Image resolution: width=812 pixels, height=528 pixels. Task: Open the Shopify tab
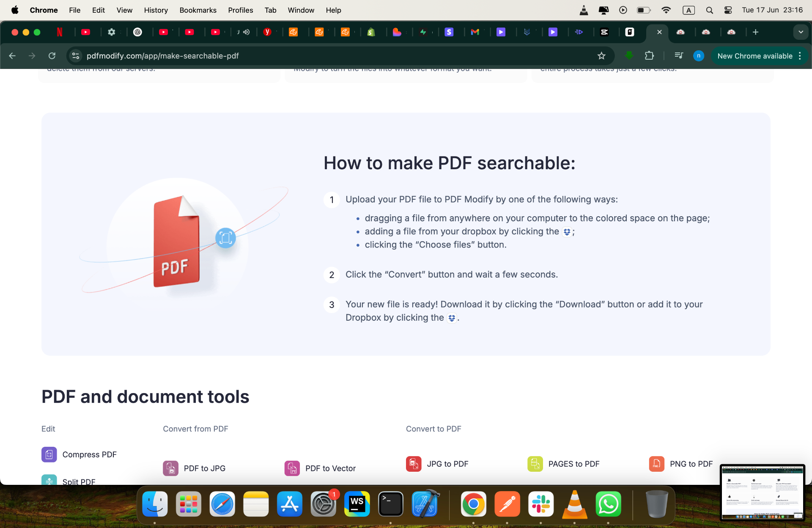[371, 32]
